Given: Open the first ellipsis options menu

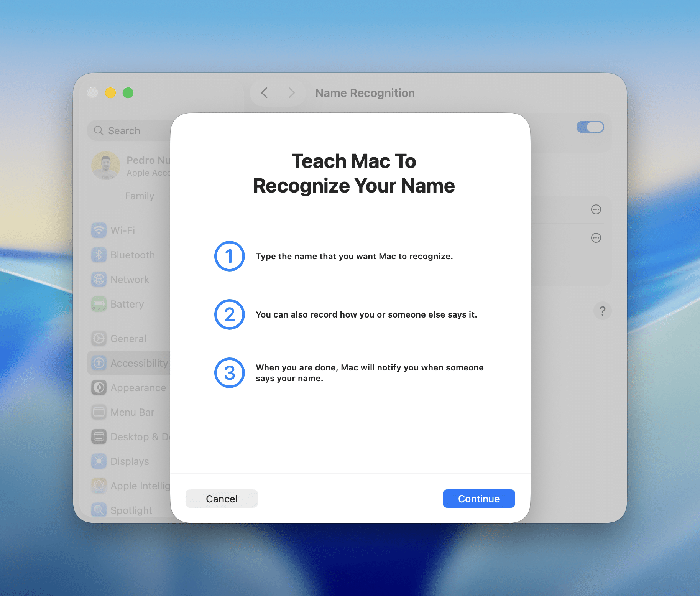Looking at the screenshot, I should click(x=596, y=209).
